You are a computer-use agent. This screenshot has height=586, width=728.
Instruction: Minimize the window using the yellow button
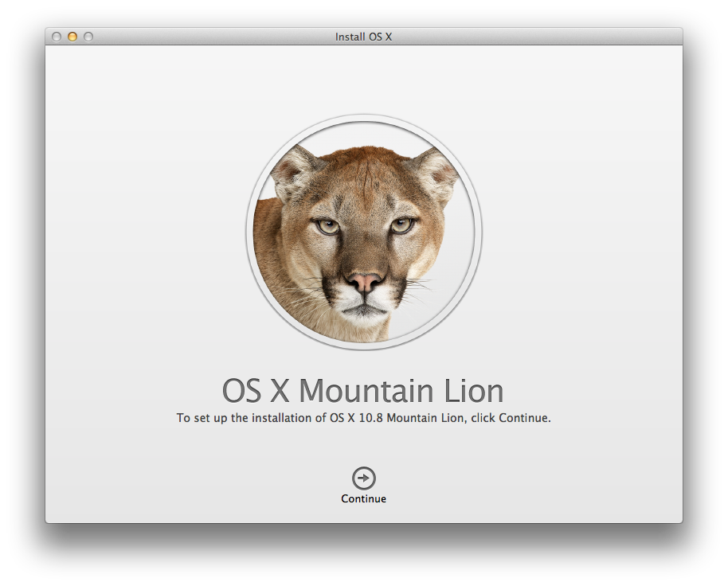[72, 37]
